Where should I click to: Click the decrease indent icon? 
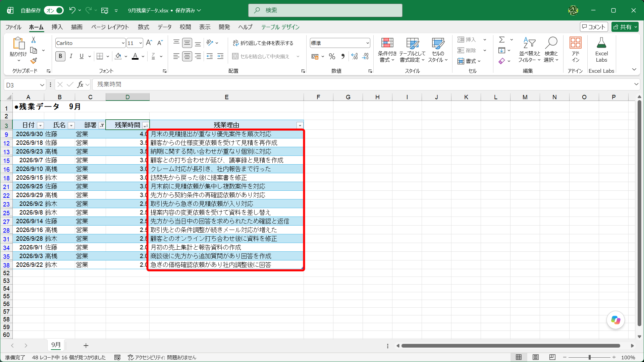point(210,56)
